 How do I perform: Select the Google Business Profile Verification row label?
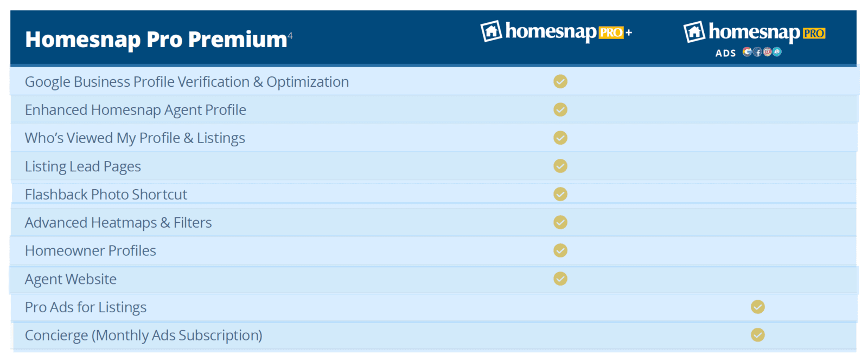tap(187, 82)
